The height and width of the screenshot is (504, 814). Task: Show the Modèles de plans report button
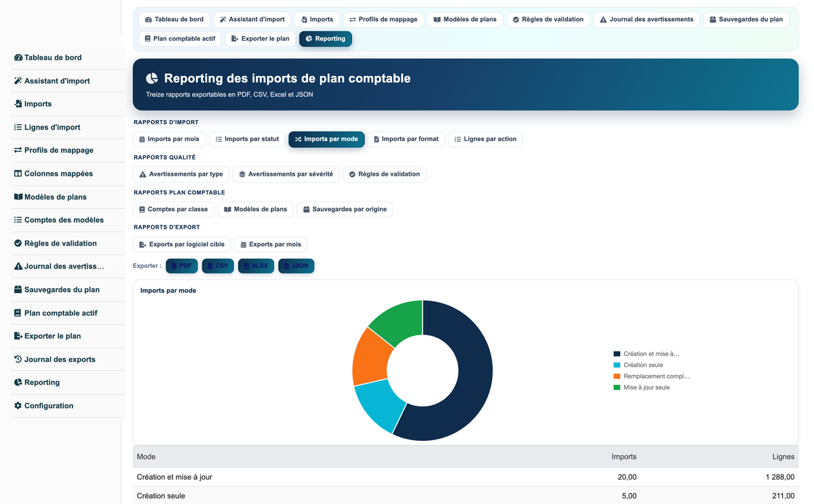coord(256,210)
